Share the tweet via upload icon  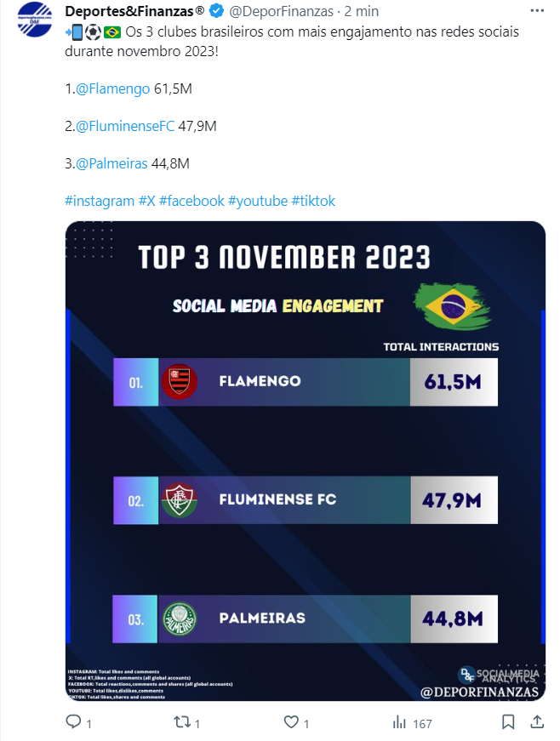pyautogui.click(x=537, y=721)
